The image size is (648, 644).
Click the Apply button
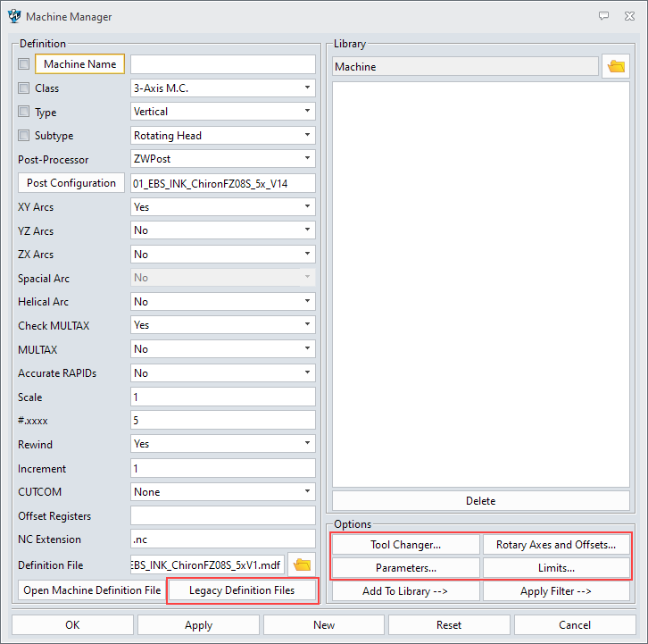198,624
